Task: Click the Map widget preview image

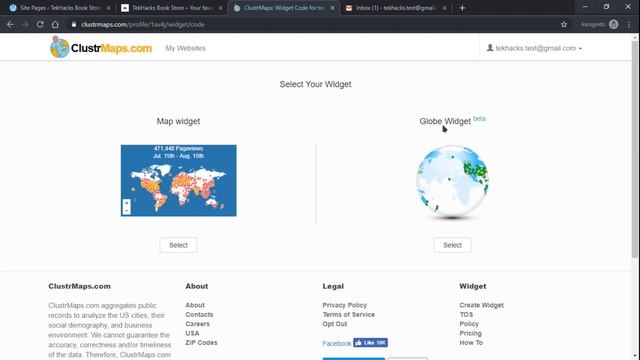Action: tap(178, 180)
